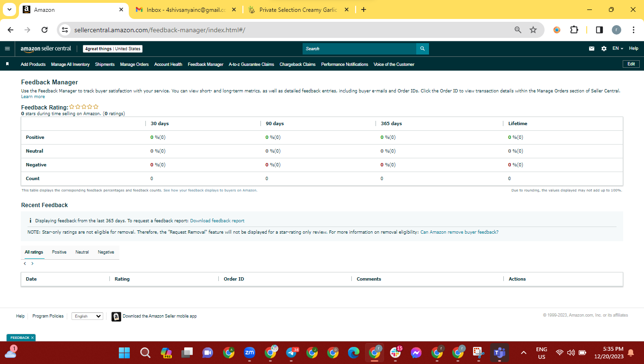Open Manage All Inventory
Viewport: 644px width, 364px height.
point(70,64)
